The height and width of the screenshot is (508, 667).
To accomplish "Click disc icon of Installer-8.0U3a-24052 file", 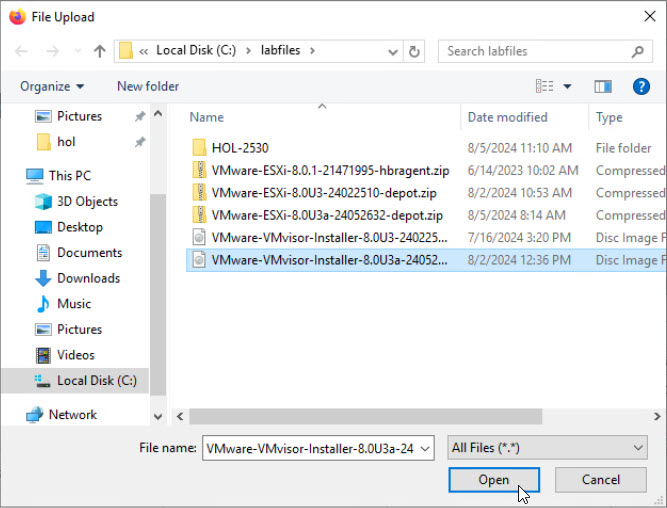I will coord(199,260).
